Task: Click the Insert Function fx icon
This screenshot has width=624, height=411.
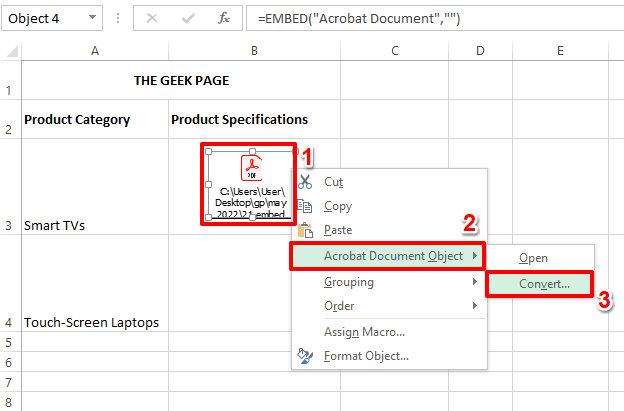Action: (x=226, y=18)
